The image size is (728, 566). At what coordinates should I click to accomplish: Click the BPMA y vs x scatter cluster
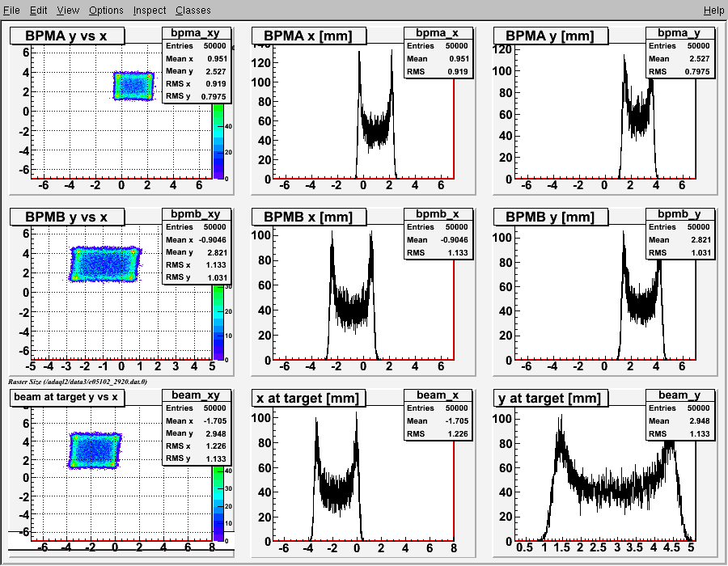[133, 86]
